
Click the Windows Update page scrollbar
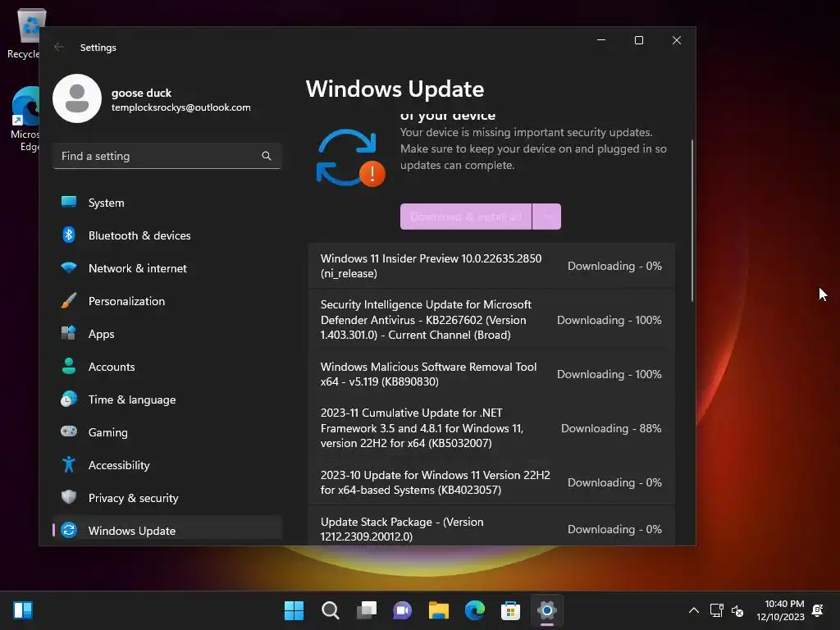(x=692, y=220)
